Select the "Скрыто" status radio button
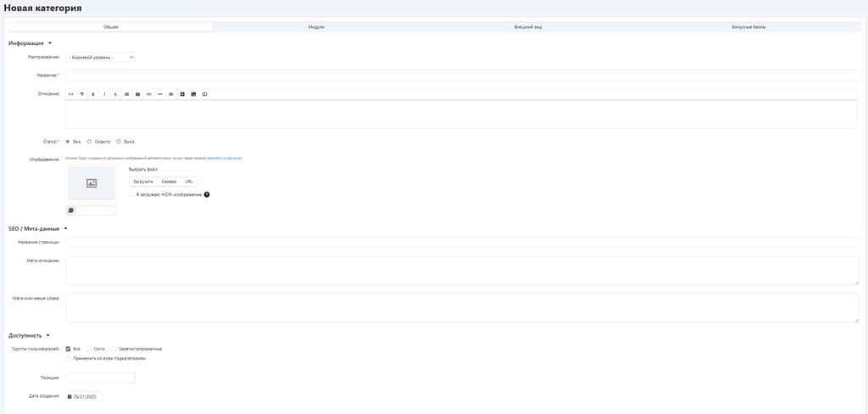868x414 pixels. pos(90,142)
